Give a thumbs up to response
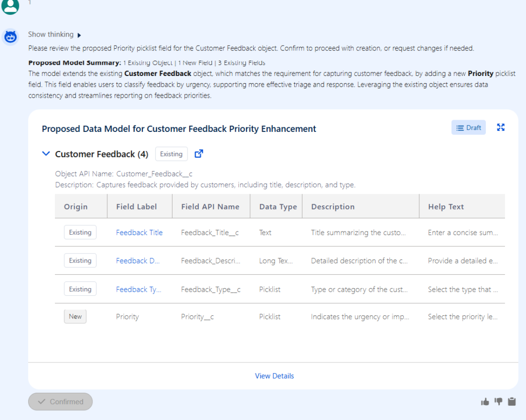 (485, 402)
